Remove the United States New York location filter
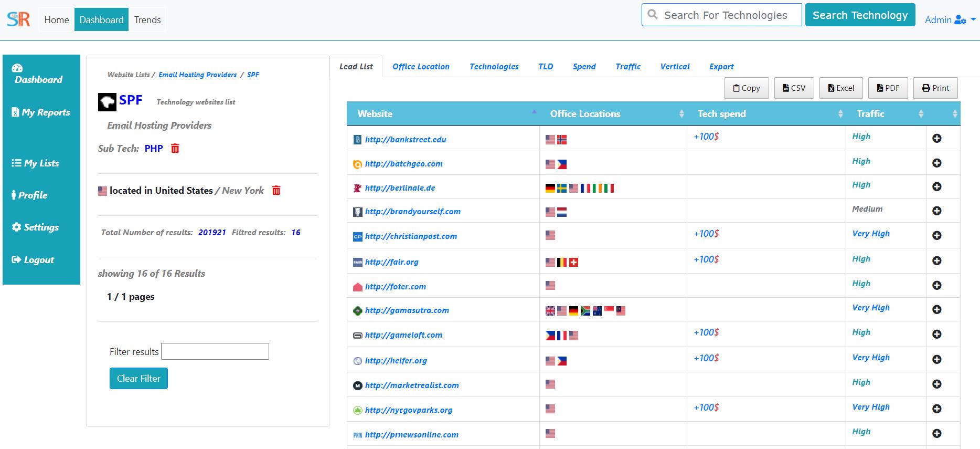Viewport: 980px width, 449px height. click(276, 191)
